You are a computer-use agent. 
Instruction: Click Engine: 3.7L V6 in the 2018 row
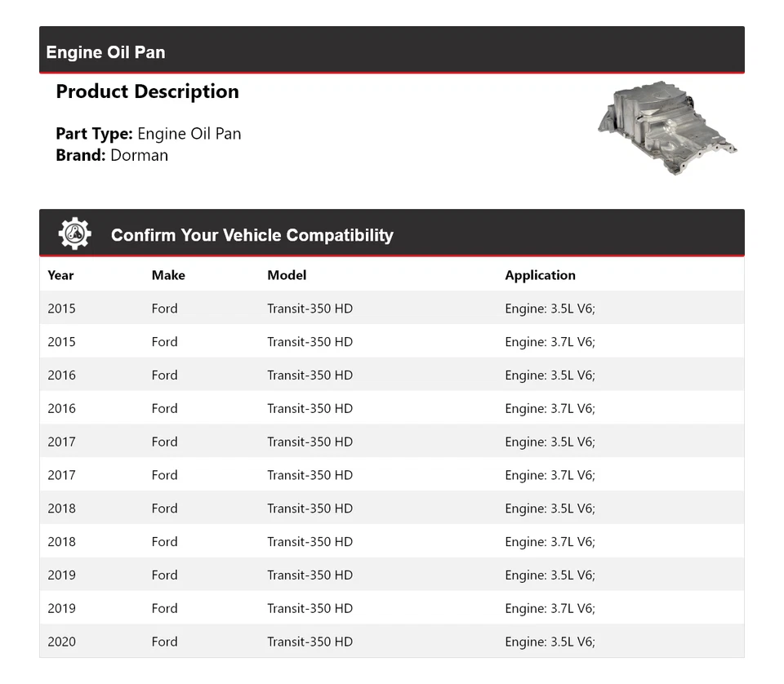coord(550,541)
